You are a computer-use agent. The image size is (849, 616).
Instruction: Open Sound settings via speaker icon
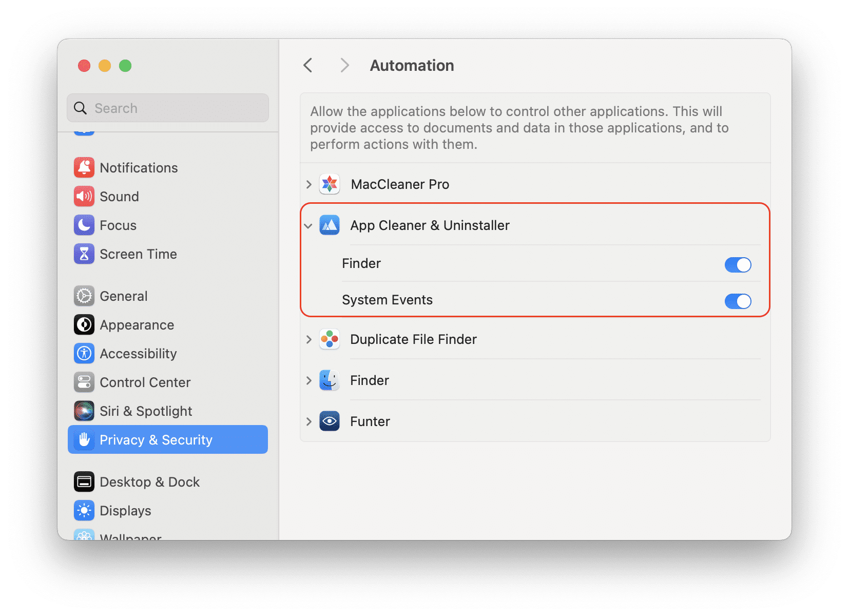(x=84, y=196)
